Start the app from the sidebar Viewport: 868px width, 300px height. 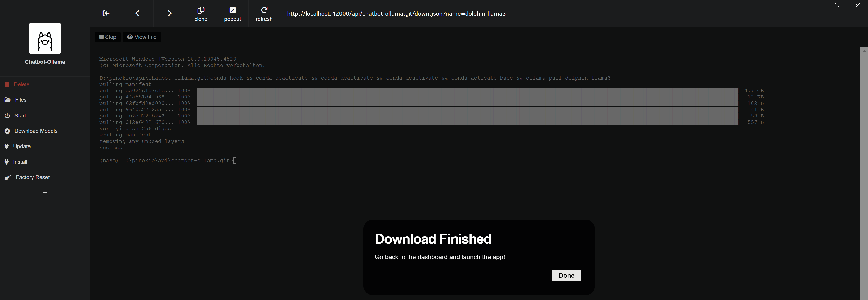45,115
